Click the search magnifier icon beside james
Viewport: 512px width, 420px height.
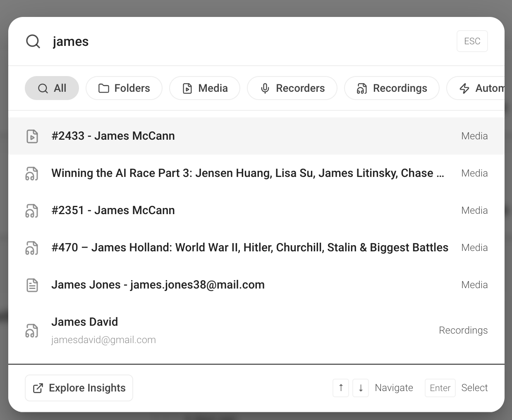(x=33, y=41)
